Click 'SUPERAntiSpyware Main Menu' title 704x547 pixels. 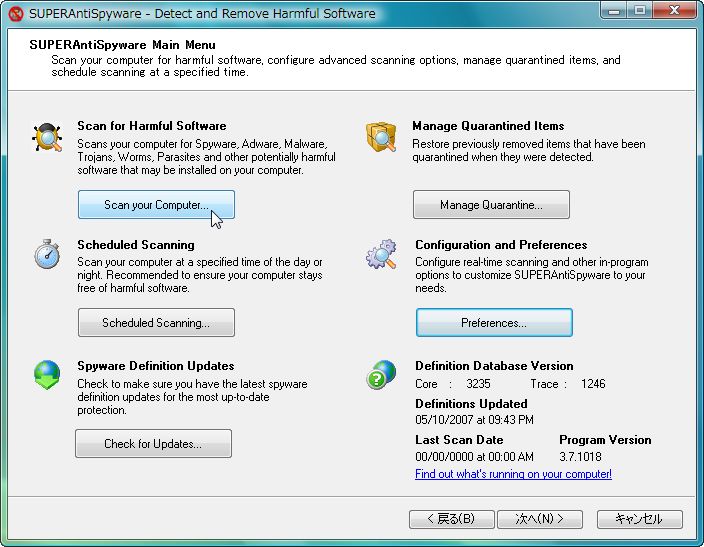[123, 45]
